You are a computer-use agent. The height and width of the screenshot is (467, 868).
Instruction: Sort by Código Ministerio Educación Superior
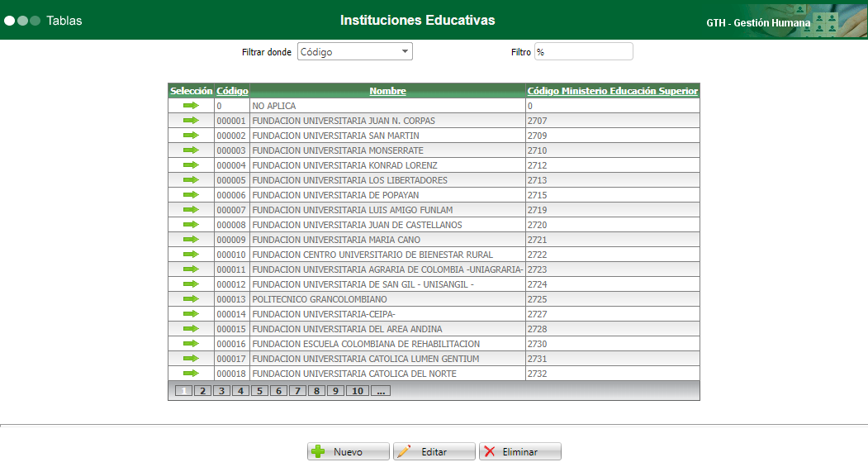tap(612, 91)
